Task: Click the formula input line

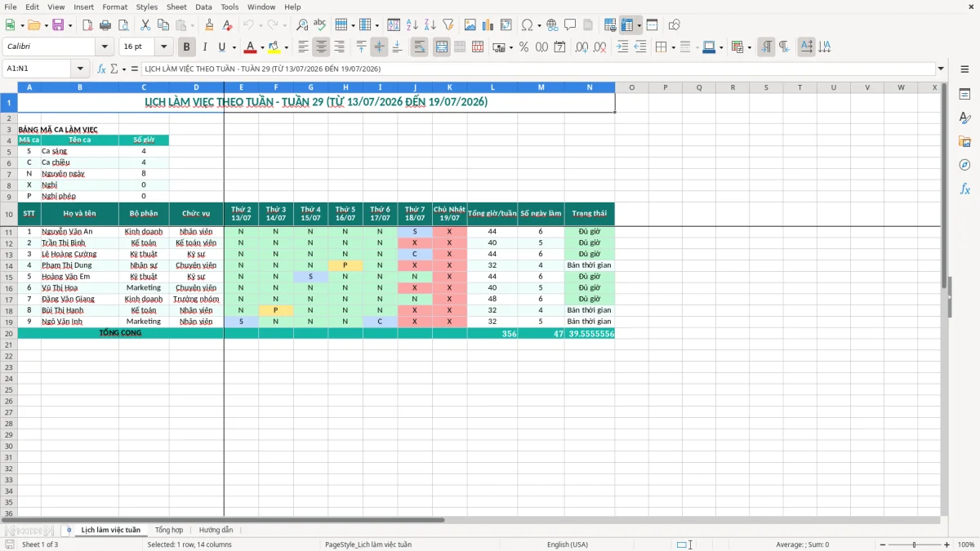Action: [x=538, y=69]
